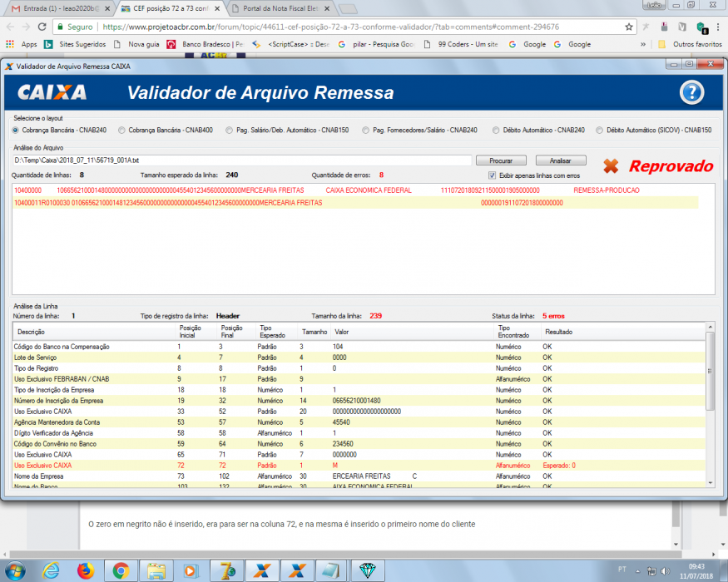Uncheck Exibir apenas linhas com erros
728x582 pixels.
pyautogui.click(x=493, y=175)
